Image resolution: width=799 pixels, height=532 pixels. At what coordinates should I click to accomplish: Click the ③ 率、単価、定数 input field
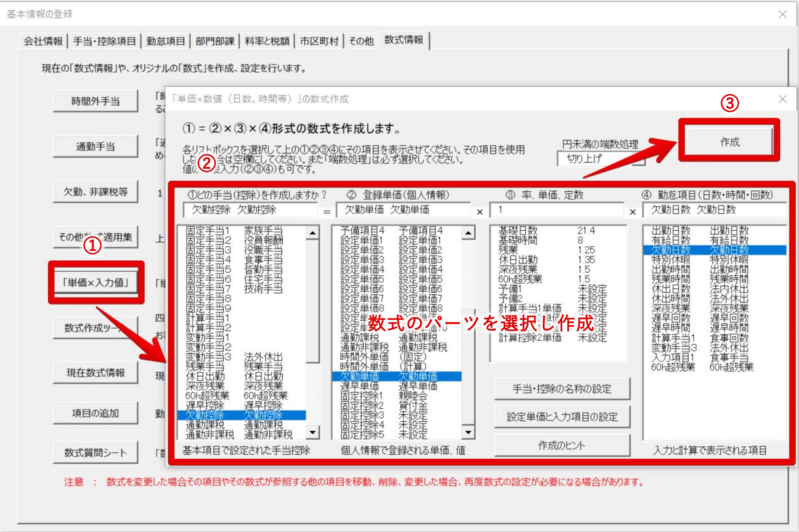pyautogui.click(x=556, y=210)
